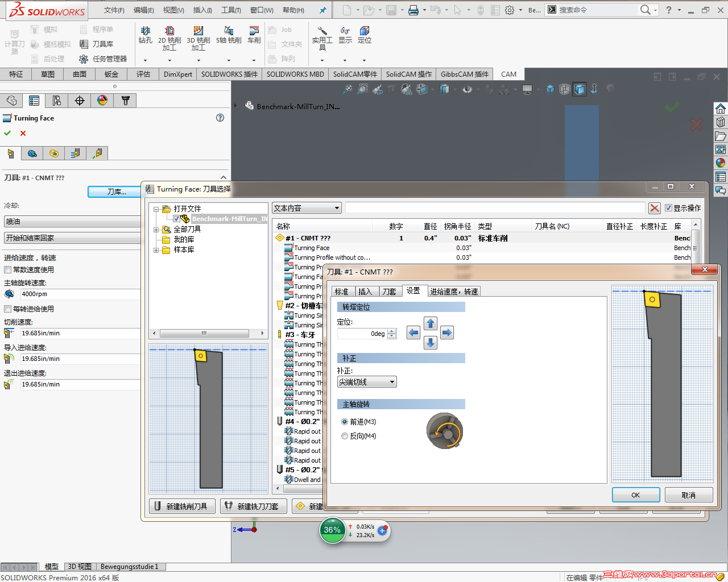Open the DimXpertManager crosshair panel tab

80,101
